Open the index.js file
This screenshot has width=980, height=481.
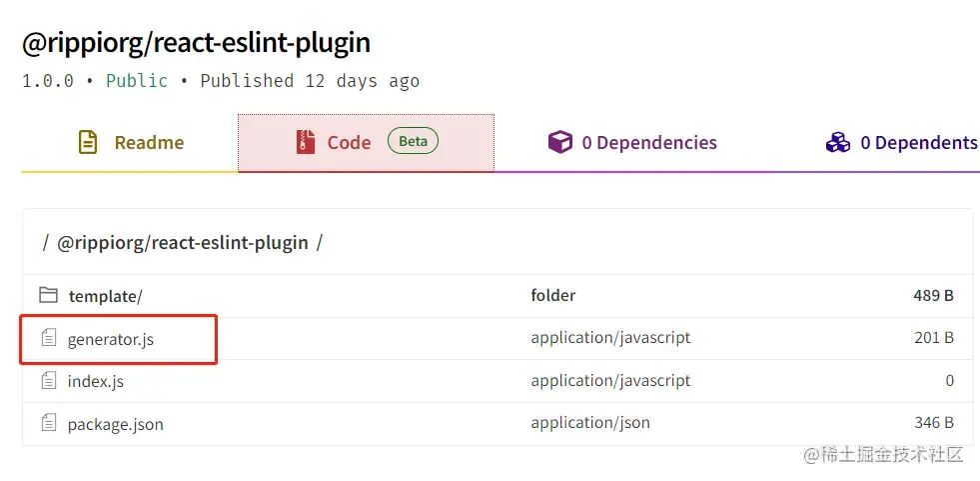click(x=96, y=381)
